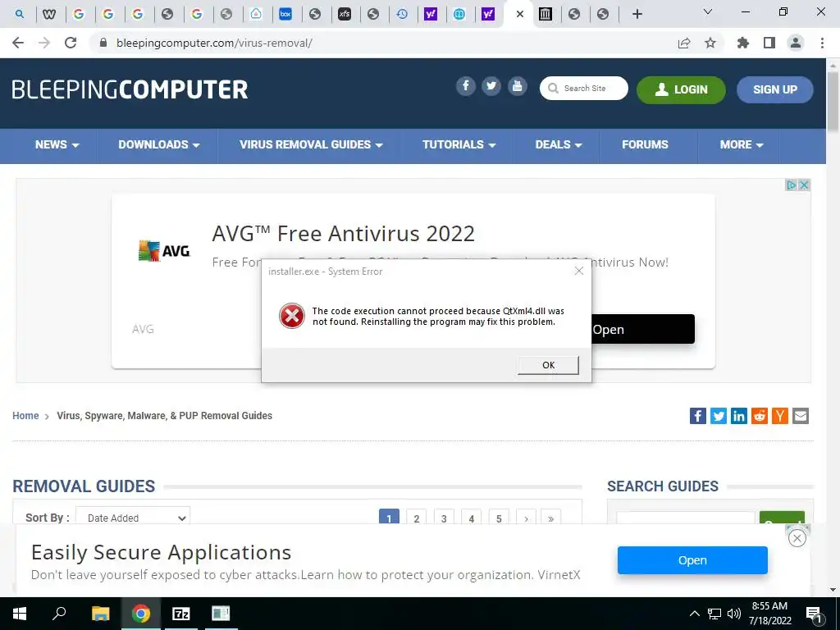Share page via email envelope icon

801,416
